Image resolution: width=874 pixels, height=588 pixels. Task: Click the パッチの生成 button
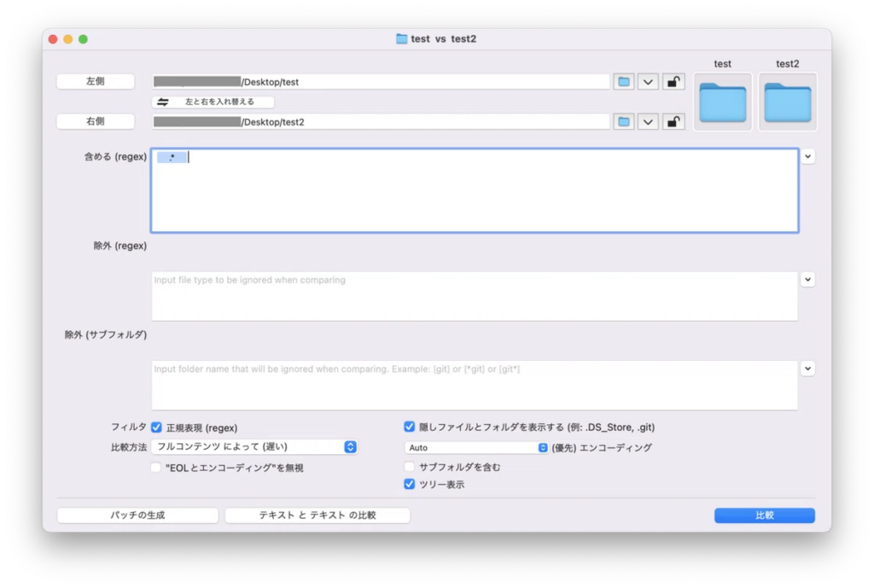click(x=137, y=515)
